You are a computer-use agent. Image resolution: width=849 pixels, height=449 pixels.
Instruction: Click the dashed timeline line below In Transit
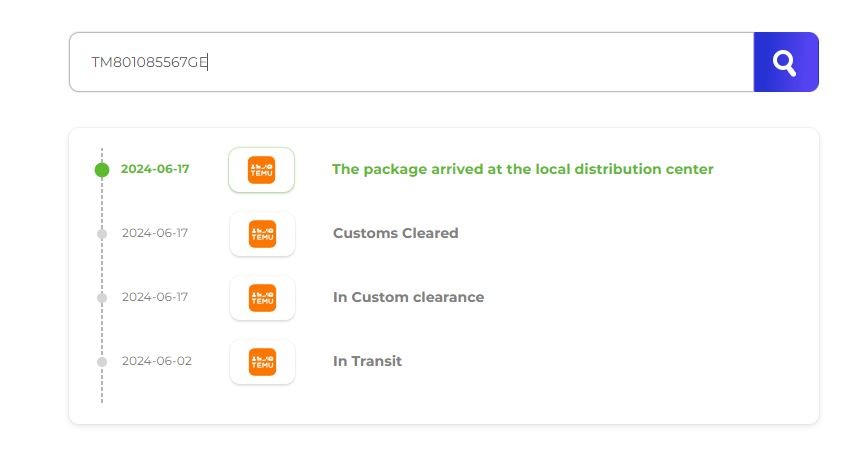102,388
